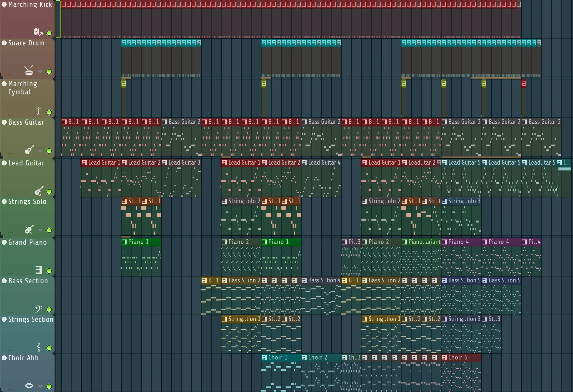Click the Marching Cymbal stand icon

[39, 111]
